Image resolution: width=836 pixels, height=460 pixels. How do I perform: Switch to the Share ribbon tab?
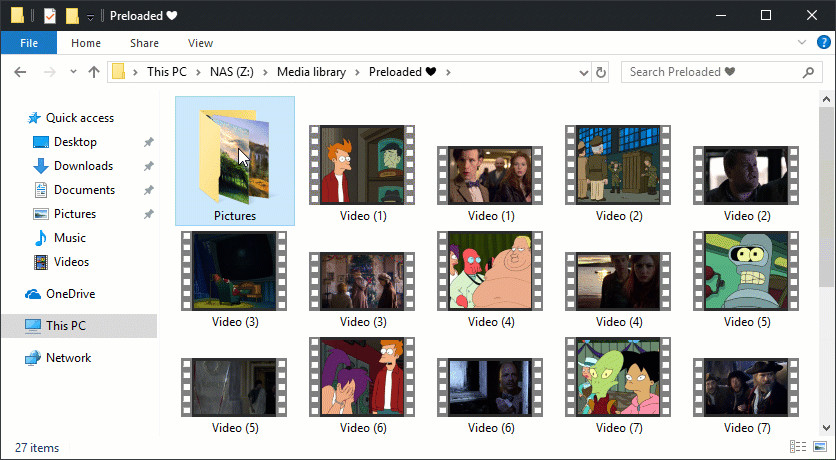pos(144,43)
